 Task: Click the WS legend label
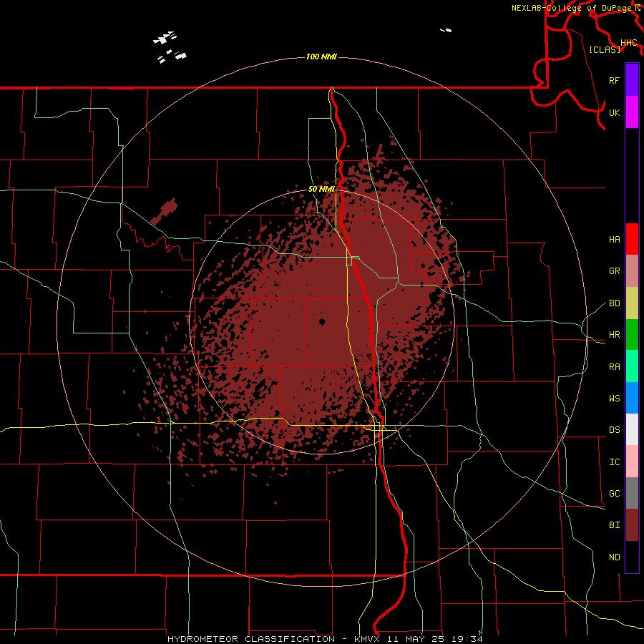[x=614, y=399]
